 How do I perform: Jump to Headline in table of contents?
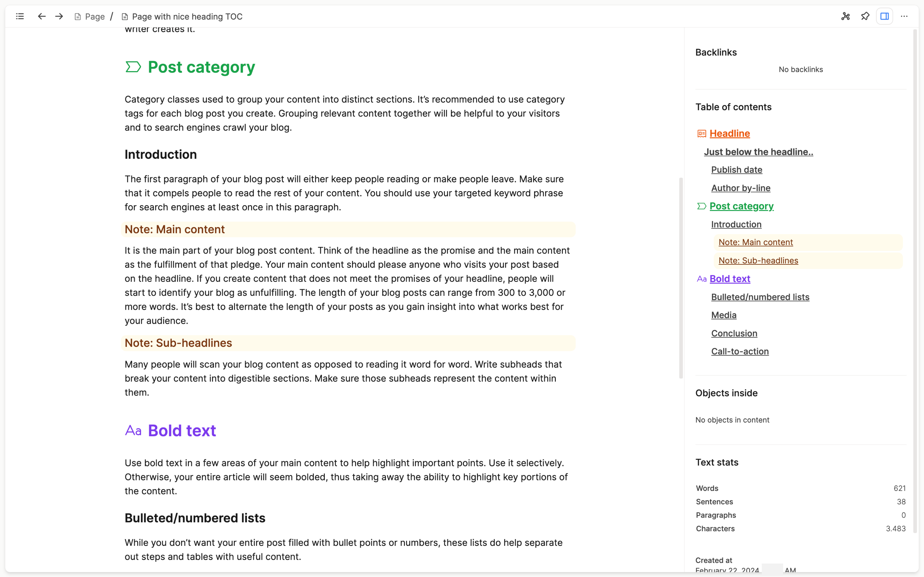coord(730,134)
